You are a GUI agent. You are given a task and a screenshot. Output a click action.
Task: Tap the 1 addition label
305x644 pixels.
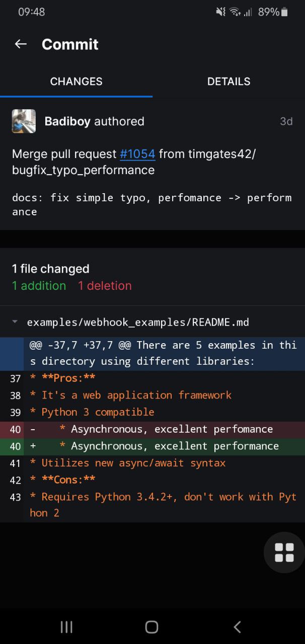pos(39,286)
